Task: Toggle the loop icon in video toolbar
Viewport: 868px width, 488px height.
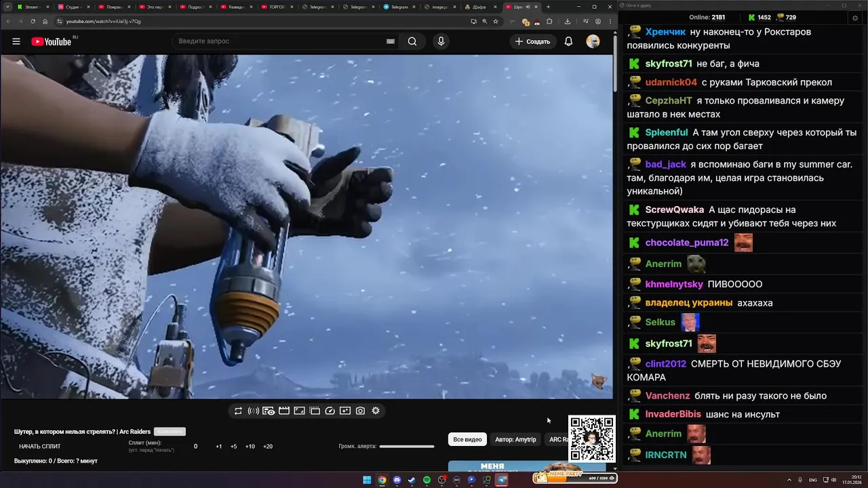Action: tap(238, 411)
